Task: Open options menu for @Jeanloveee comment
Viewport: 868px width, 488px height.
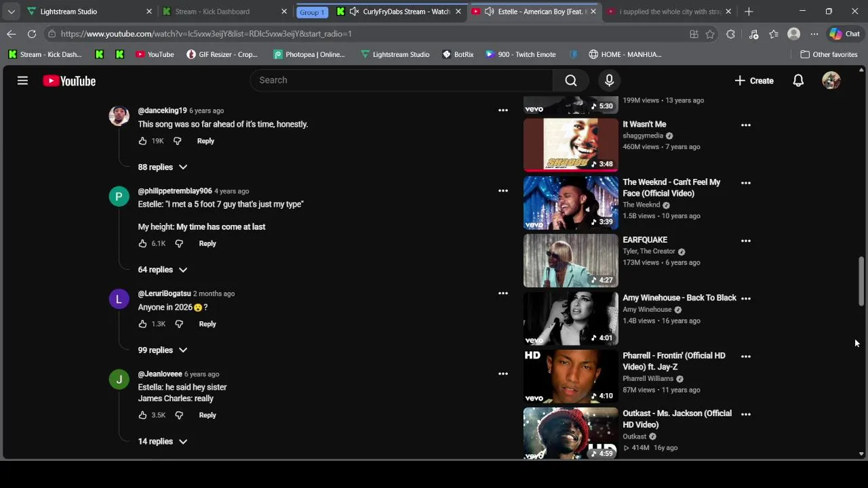Action: pos(503,373)
